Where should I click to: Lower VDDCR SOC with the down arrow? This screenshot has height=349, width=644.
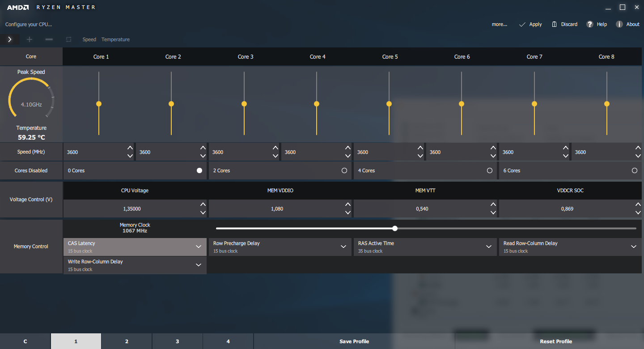point(638,213)
